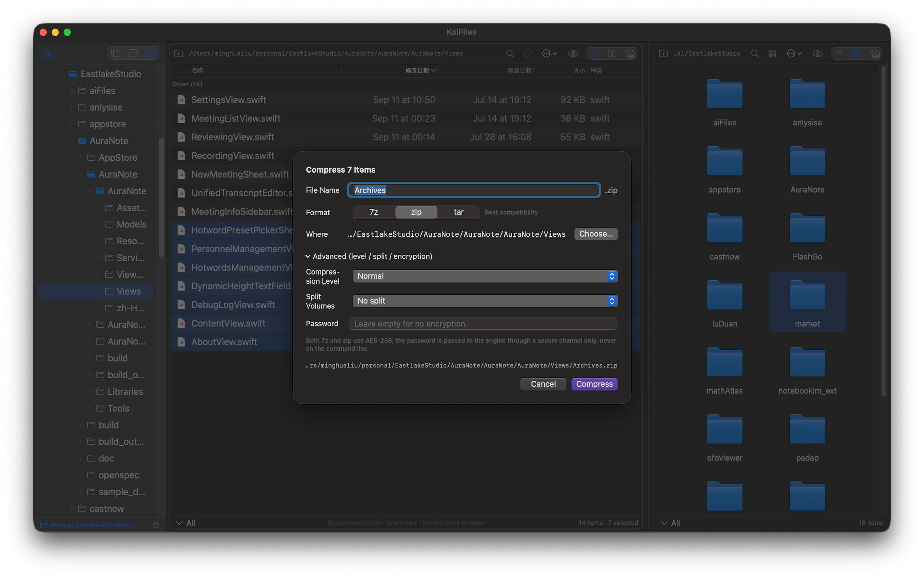Click the dual pane layout icon
The image size is (924, 578).
(151, 53)
